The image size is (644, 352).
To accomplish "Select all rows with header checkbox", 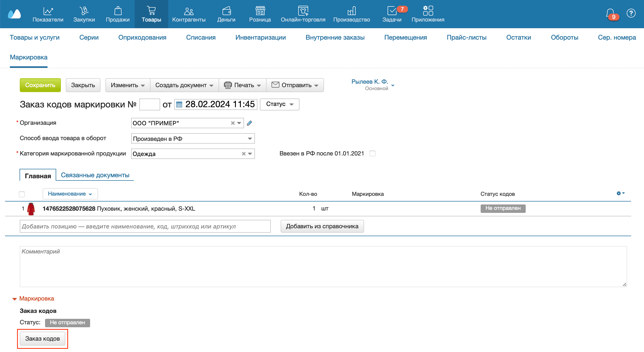I will pyautogui.click(x=22, y=194).
